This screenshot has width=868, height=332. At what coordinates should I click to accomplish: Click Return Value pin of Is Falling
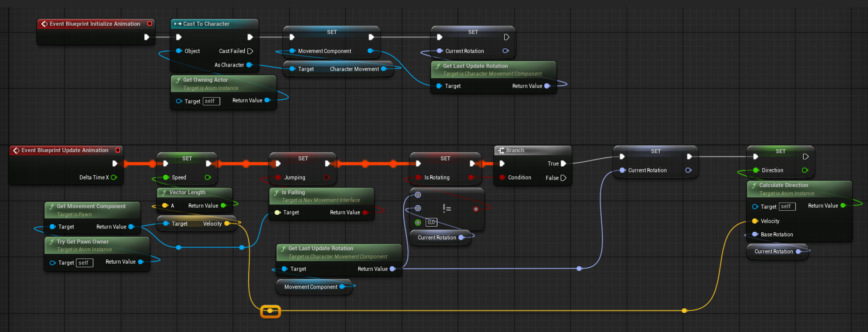point(365,212)
